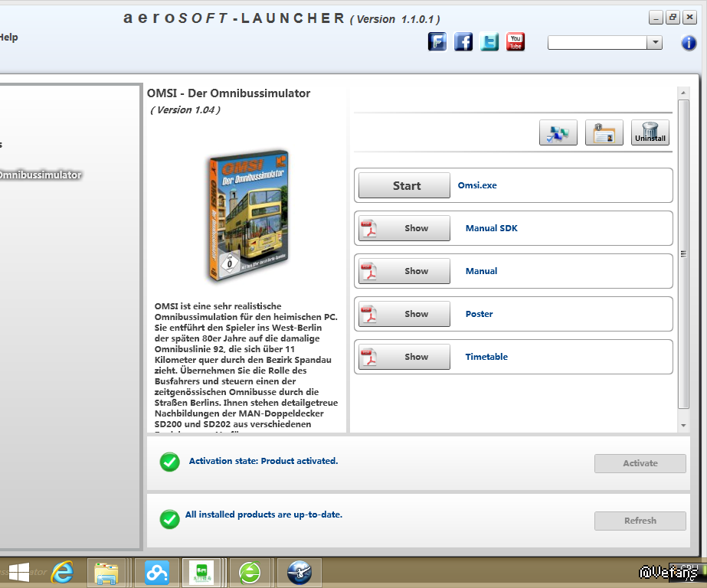Open File Explorer from the taskbar
The height and width of the screenshot is (588, 707).
tap(106, 573)
